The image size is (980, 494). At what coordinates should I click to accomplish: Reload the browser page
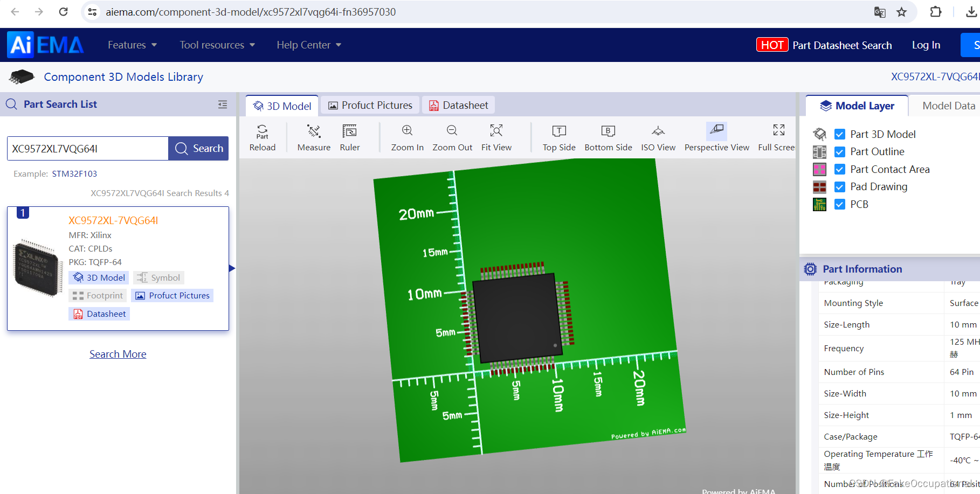tap(64, 12)
